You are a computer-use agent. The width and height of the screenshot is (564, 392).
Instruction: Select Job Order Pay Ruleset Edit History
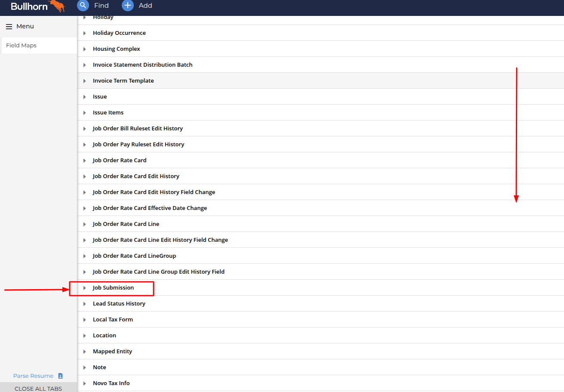pyautogui.click(x=139, y=144)
